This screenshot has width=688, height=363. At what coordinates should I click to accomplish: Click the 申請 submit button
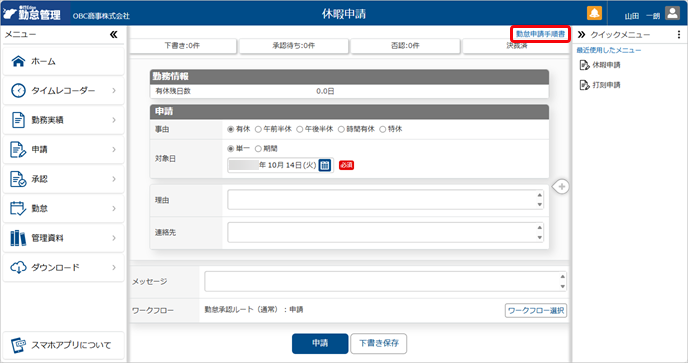click(x=320, y=343)
